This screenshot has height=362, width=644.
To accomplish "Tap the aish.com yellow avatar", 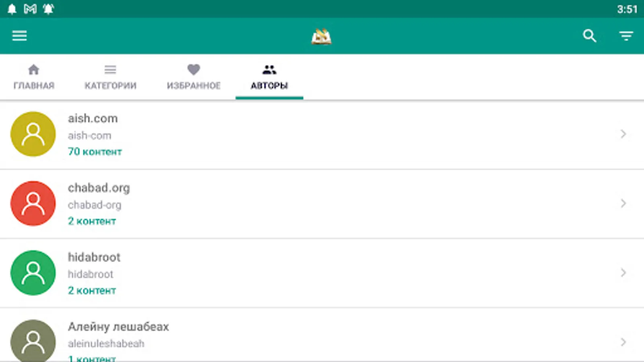I will 33,134.
